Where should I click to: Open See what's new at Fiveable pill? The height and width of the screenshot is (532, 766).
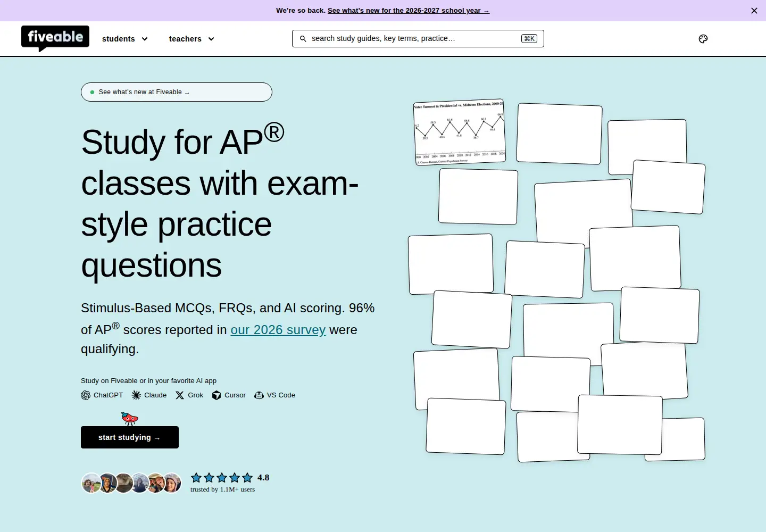tap(177, 92)
